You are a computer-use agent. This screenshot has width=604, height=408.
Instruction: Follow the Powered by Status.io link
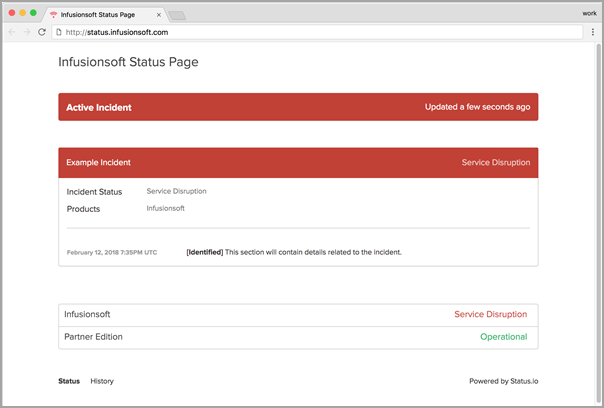503,381
